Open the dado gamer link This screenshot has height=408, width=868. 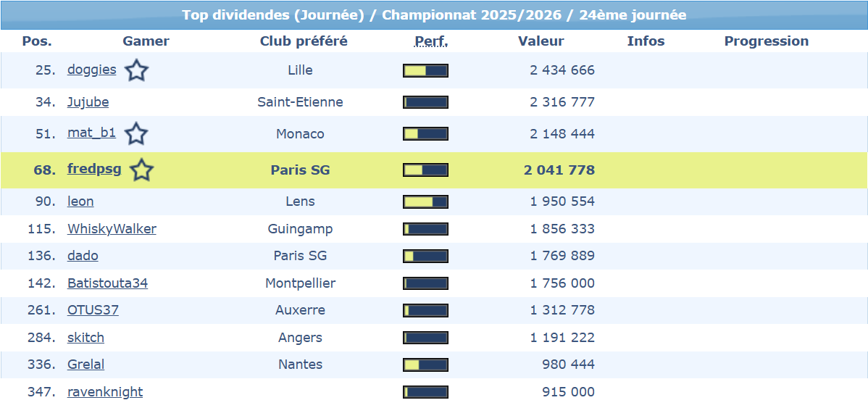[83, 256]
